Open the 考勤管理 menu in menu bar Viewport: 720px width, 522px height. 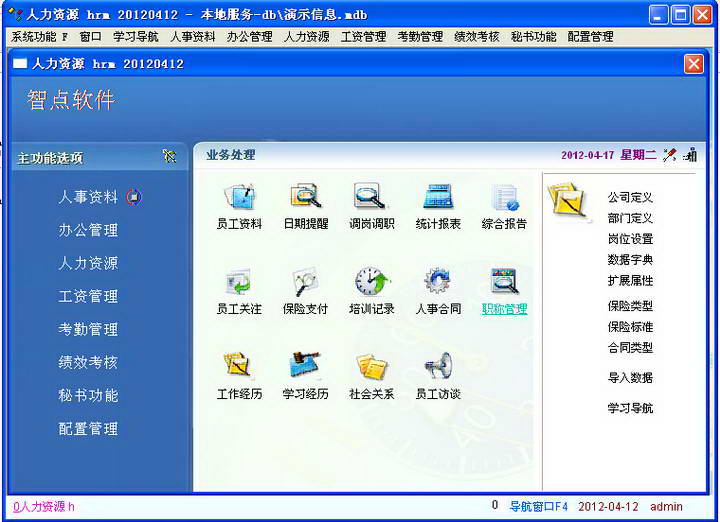point(420,37)
